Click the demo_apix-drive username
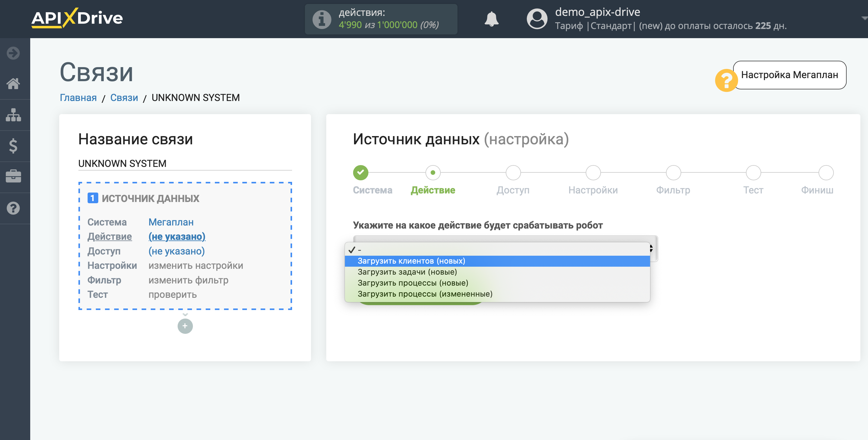Image resolution: width=868 pixels, height=440 pixels. 597,12
